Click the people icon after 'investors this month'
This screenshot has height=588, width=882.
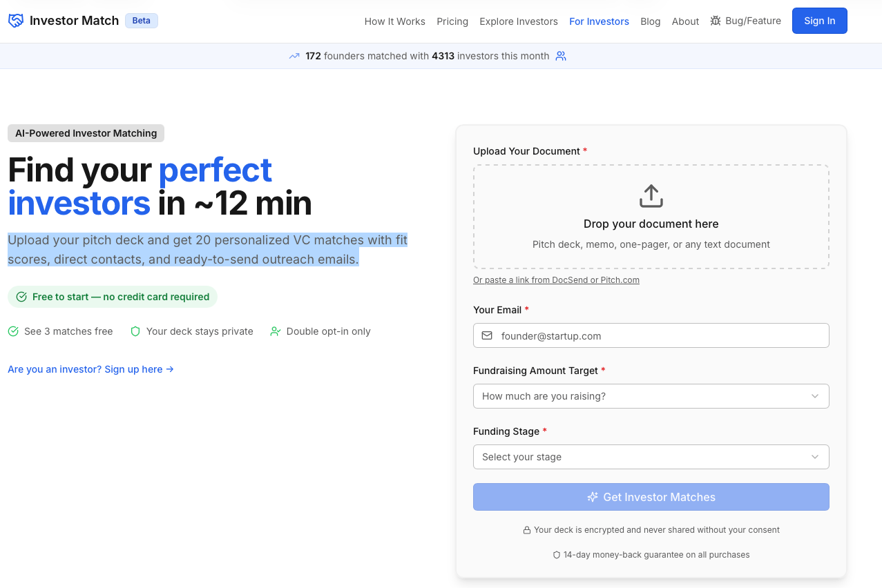click(x=561, y=56)
